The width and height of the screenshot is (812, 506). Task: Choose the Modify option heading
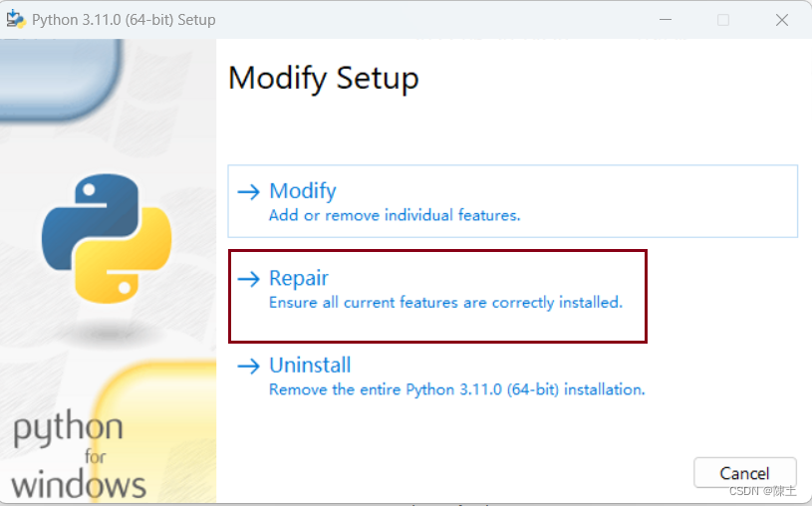coord(303,191)
